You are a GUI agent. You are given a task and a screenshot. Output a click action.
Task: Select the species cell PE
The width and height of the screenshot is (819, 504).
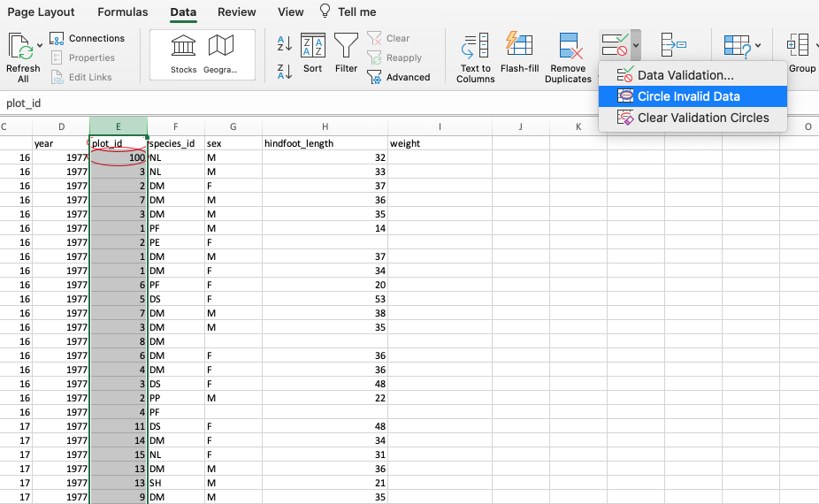pos(176,242)
